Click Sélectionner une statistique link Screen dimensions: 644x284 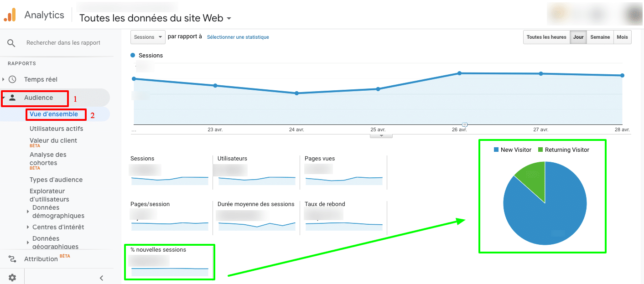238,37
